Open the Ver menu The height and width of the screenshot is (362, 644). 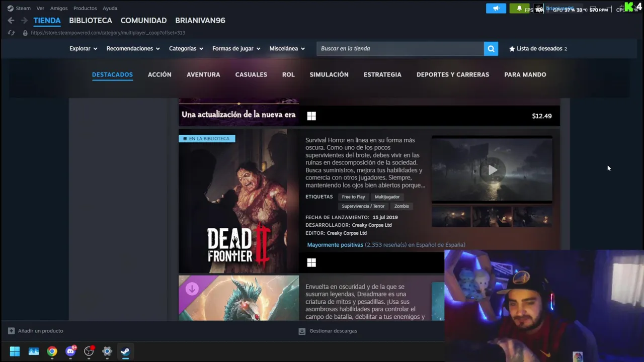point(40,8)
